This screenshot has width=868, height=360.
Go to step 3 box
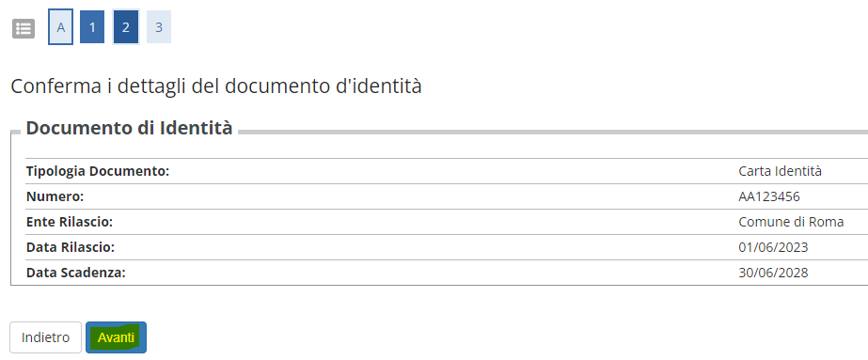(x=159, y=26)
